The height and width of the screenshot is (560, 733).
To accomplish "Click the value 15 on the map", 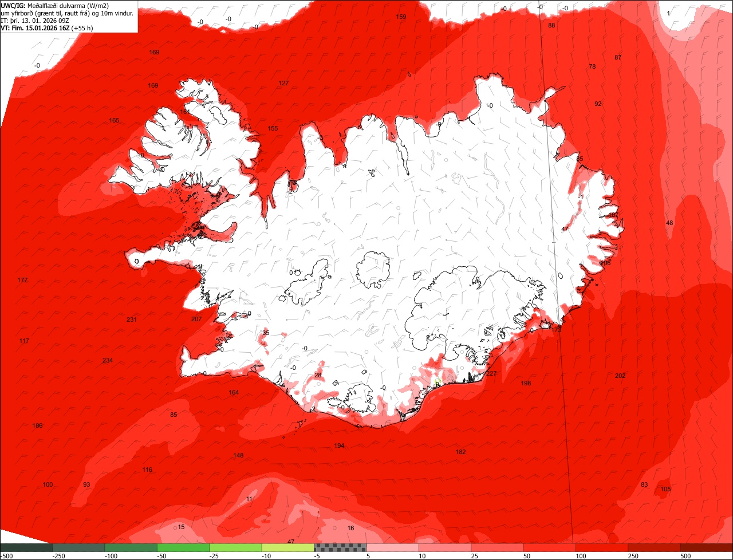I will coord(181,527).
